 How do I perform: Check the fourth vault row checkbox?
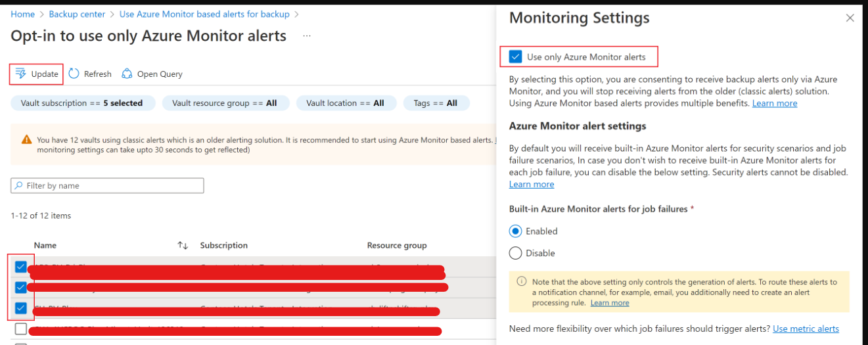pyautogui.click(x=21, y=329)
